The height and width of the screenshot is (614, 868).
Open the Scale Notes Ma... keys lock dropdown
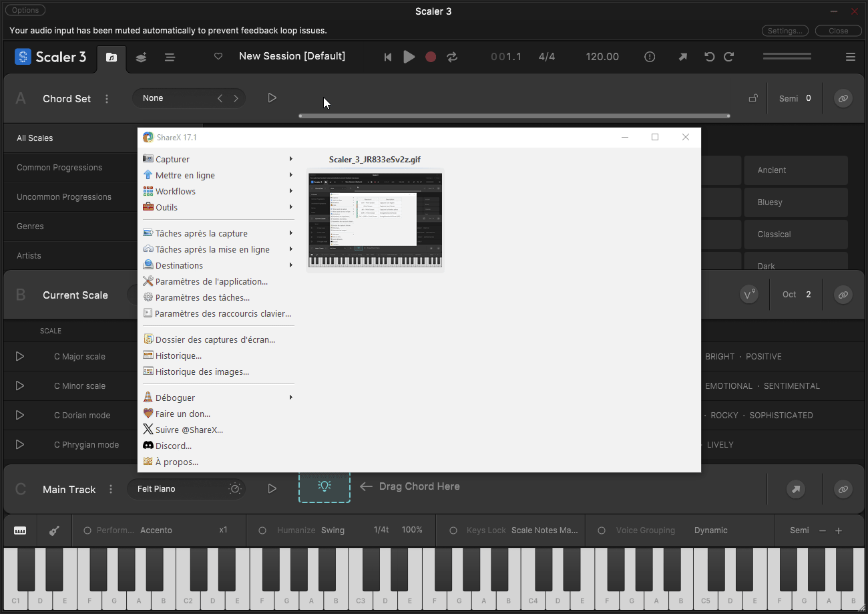(545, 530)
